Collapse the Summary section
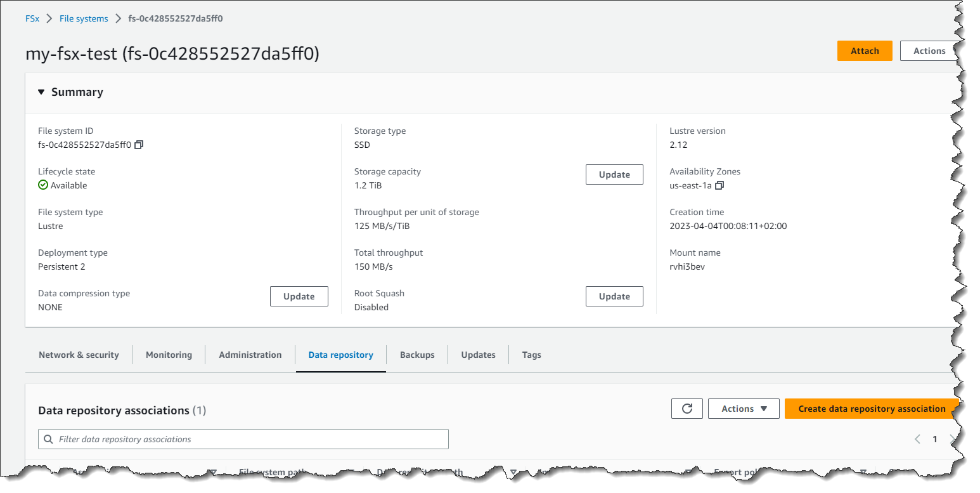This screenshot has height=493, width=980. click(41, 92)
